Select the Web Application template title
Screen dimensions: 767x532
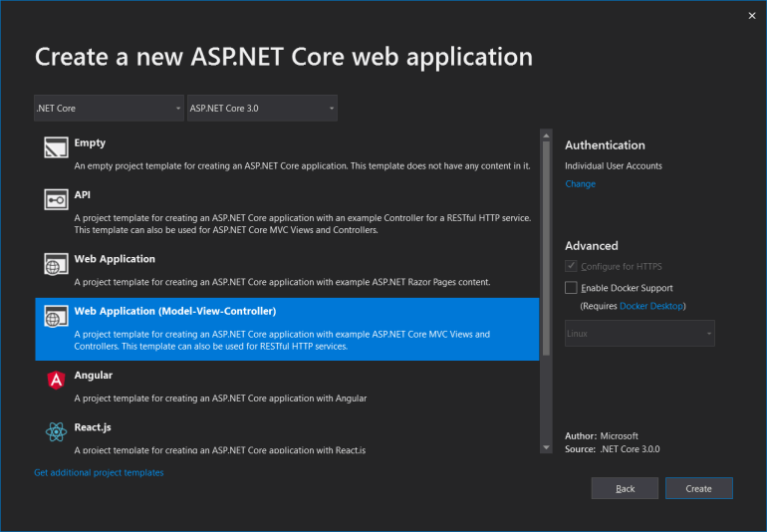click(x=115, y=259)
